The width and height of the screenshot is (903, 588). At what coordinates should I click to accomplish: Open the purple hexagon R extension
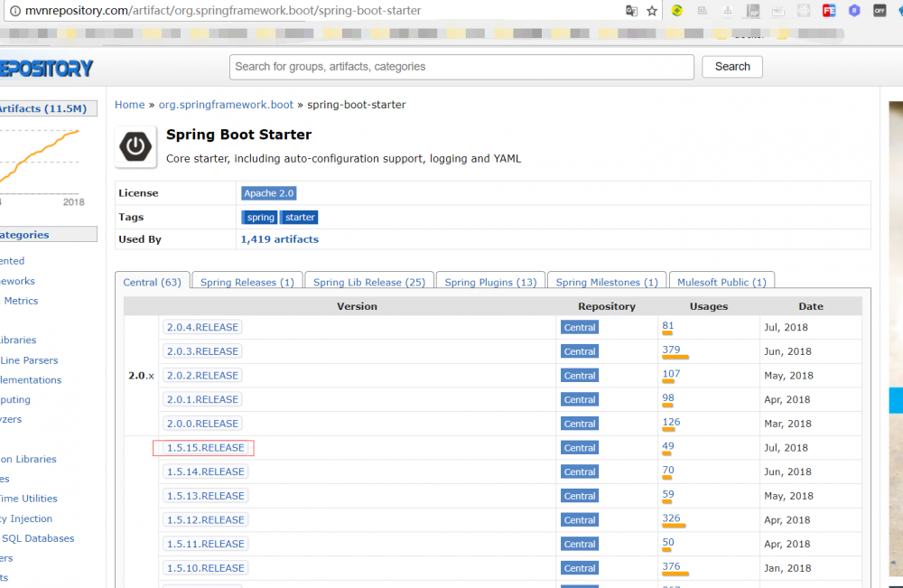pos(854,10)
